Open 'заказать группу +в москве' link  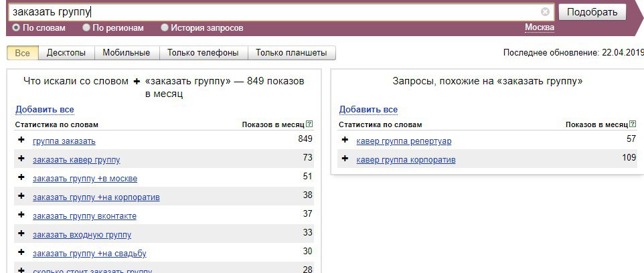point(85,179)
